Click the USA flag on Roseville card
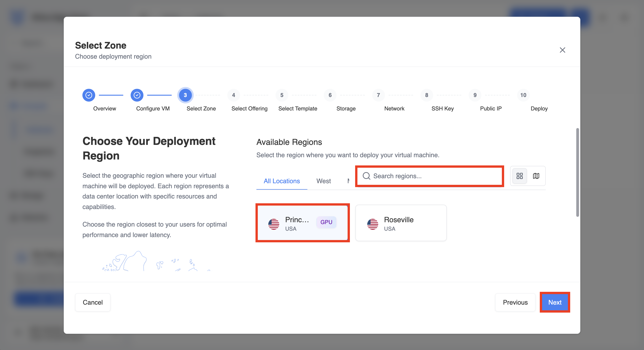 click(373, 224)
